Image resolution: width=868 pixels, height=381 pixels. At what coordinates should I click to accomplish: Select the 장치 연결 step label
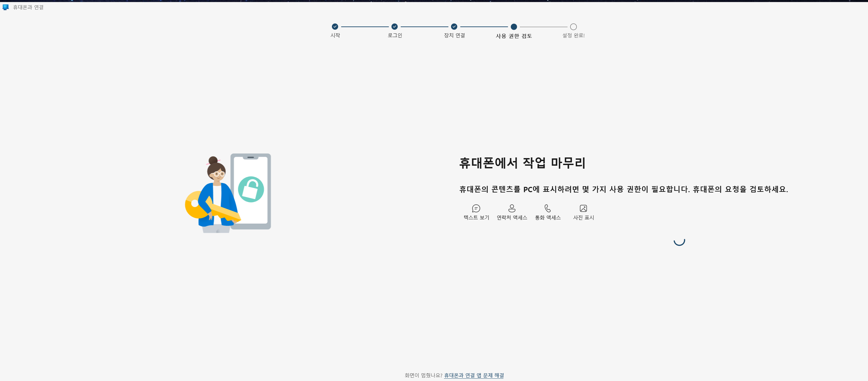[454, 35]
